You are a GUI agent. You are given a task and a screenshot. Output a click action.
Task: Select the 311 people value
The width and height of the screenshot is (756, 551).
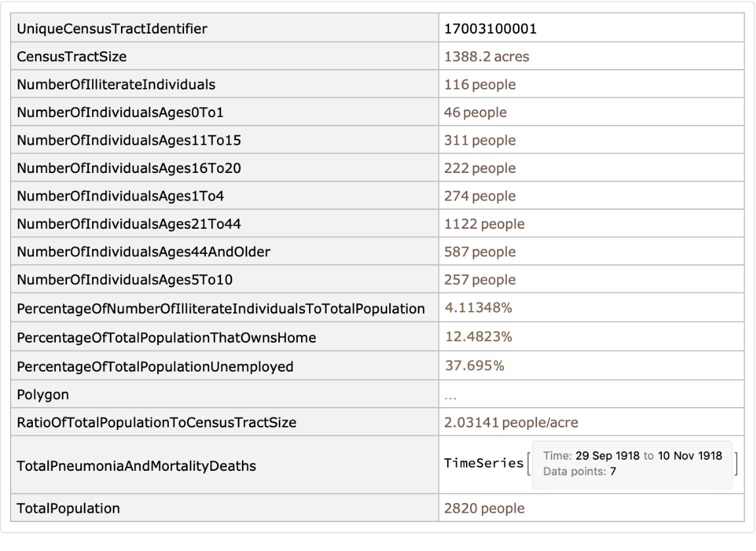click(x=480, y=141)
